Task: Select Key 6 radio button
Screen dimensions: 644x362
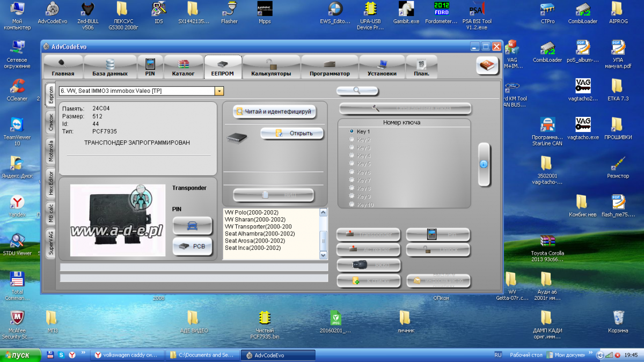Action: coord(352,172)
